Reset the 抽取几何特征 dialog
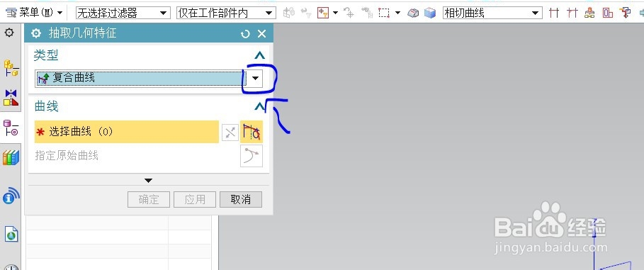Screen dimensions: 644x270 pyautogui.click(x=245, y=34)
